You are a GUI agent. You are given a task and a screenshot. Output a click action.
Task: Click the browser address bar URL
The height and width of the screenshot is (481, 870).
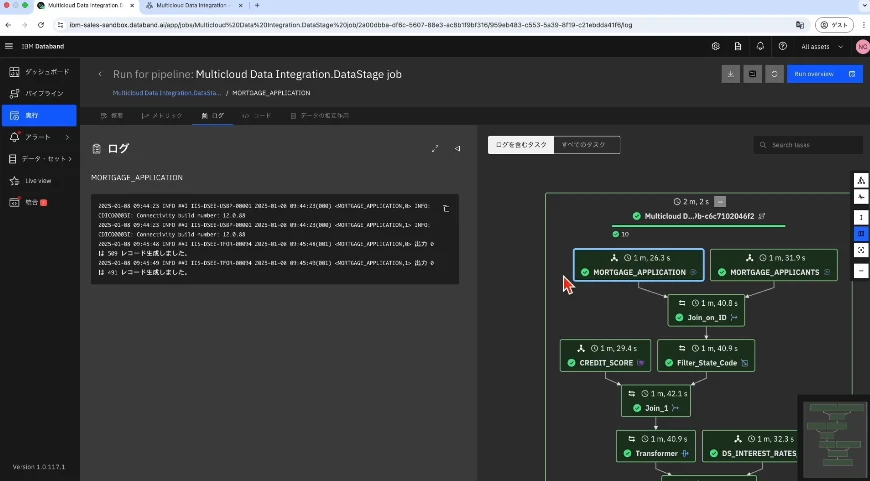(x=351, y=25)
